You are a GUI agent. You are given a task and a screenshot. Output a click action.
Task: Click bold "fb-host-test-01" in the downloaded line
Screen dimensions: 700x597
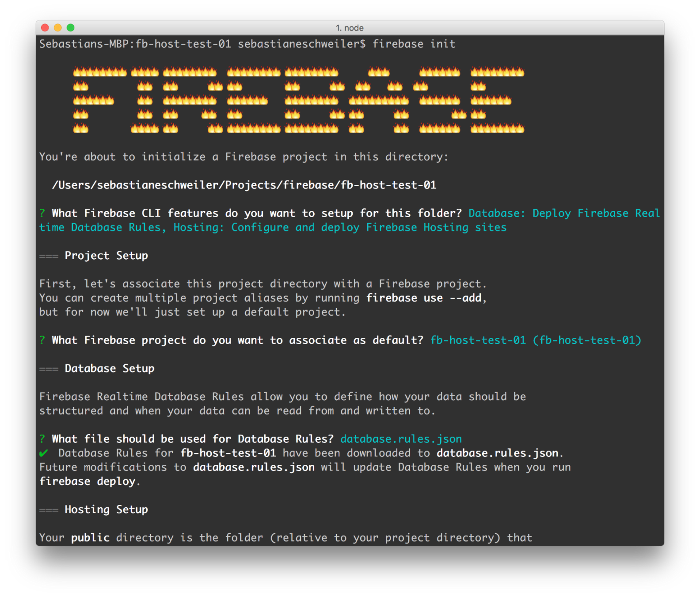[x=228, y=453]
